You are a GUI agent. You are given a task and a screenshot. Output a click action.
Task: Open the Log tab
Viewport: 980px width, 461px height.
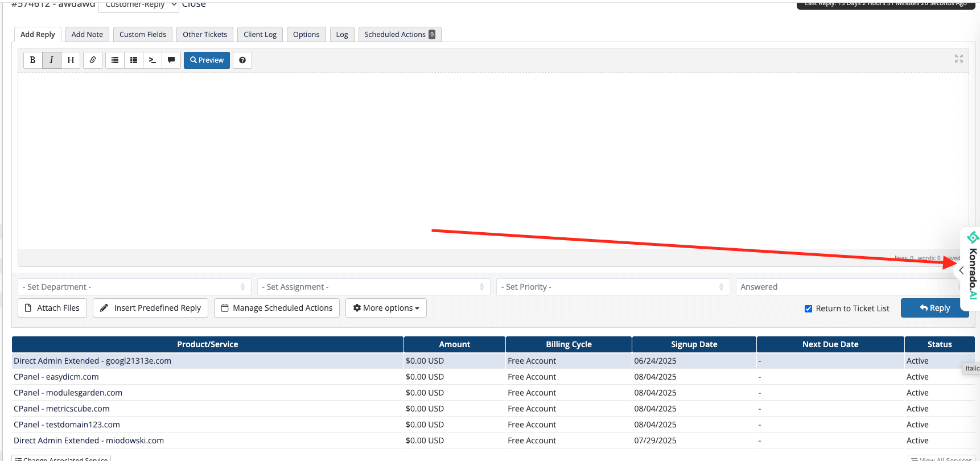pos(342,34)
